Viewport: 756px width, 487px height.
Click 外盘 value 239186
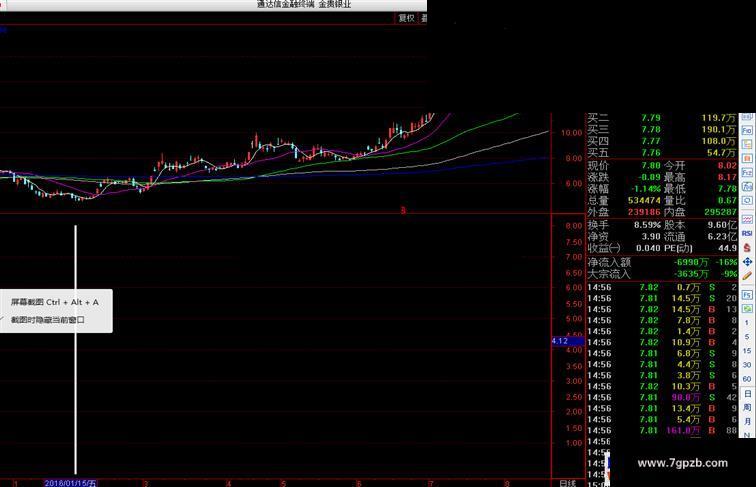tap(644, 212)
